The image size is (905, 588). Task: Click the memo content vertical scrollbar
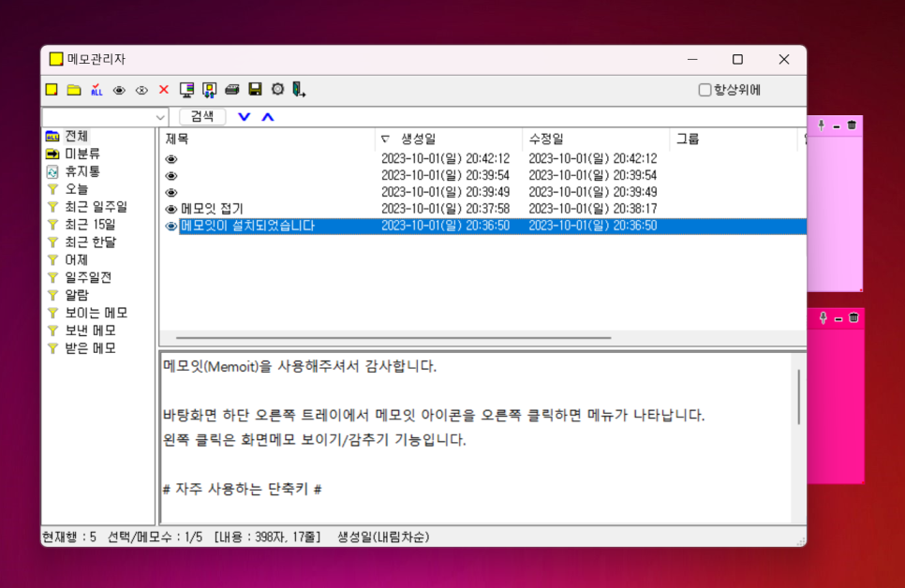point(799,397)
